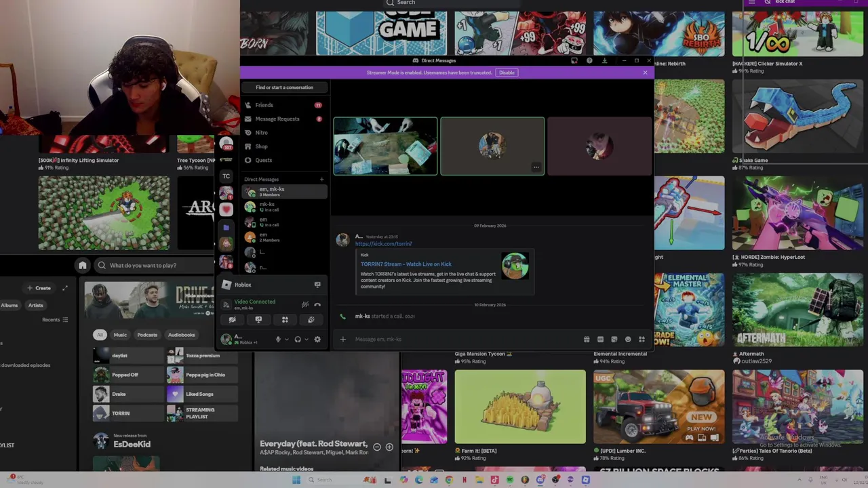The width and height of the screenshot is (868, 488).
Task: Open the emoji picker in message bar
Action: tap(628, 339)
